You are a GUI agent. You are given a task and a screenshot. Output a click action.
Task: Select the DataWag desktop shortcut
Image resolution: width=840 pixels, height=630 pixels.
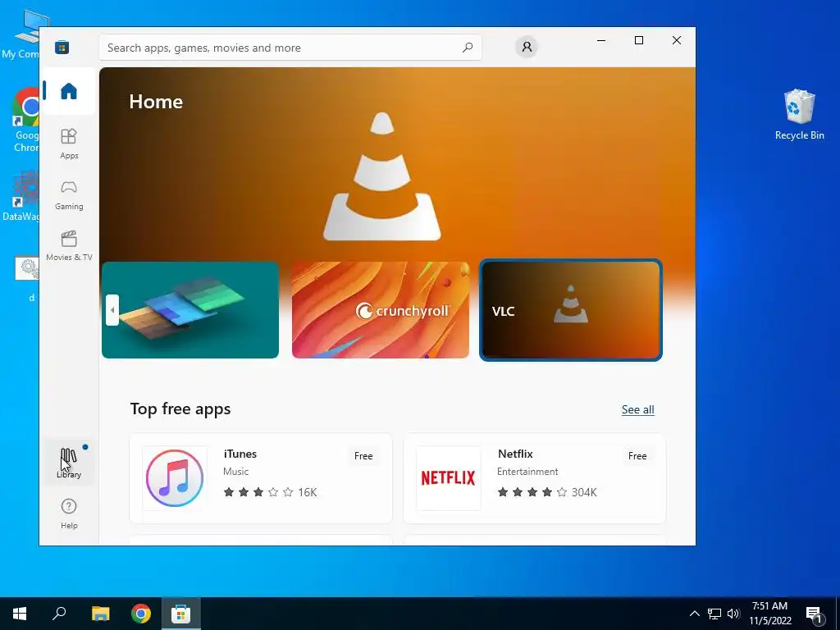coord(21,195)
